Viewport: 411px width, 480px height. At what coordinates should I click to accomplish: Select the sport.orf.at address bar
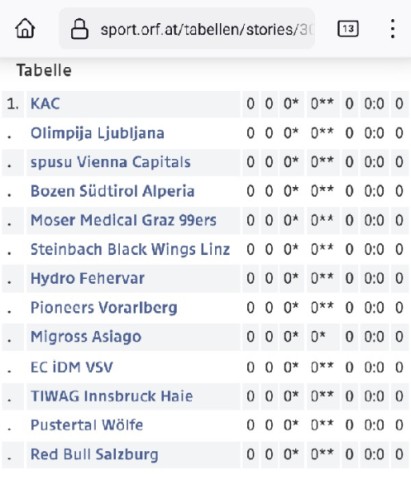pos(187,29)
